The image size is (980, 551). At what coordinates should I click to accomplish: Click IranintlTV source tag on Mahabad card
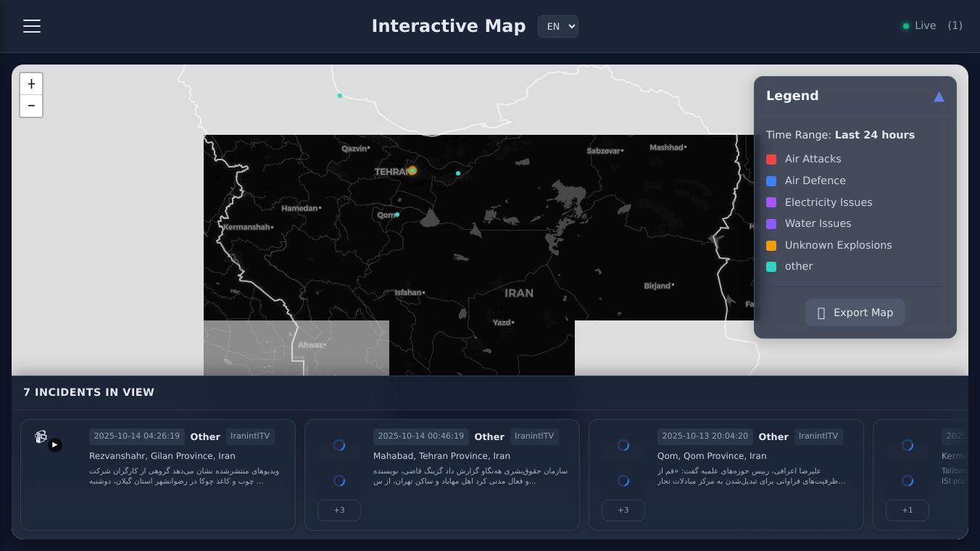click(x=534, y=436)
